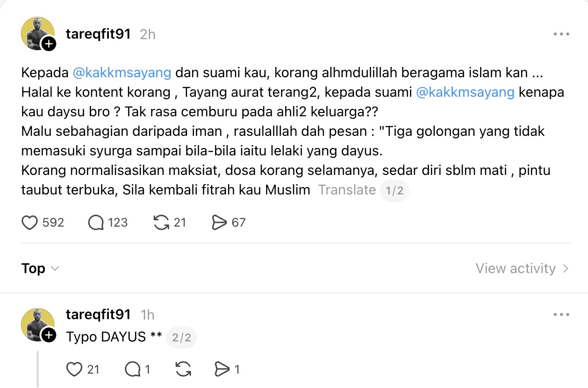Share the main post via send icon
This screenshot has height=388, width=588.
pos(219,223)
